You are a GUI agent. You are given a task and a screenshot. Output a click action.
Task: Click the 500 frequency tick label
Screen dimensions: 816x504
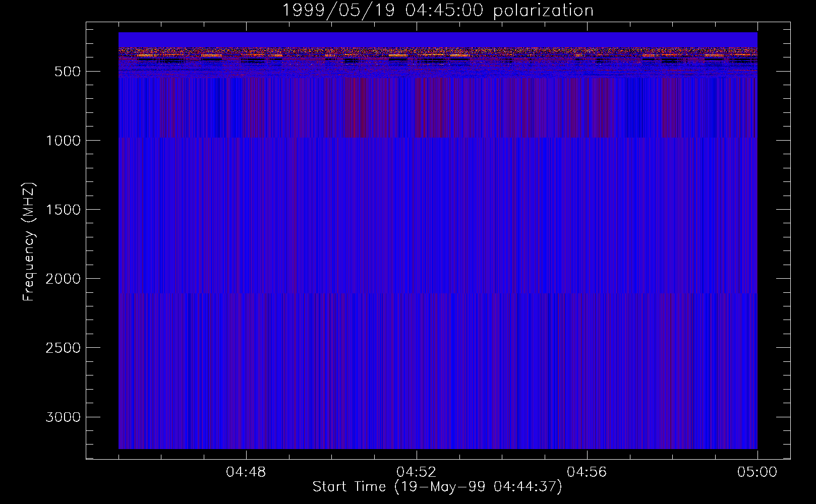pos(68,72)
